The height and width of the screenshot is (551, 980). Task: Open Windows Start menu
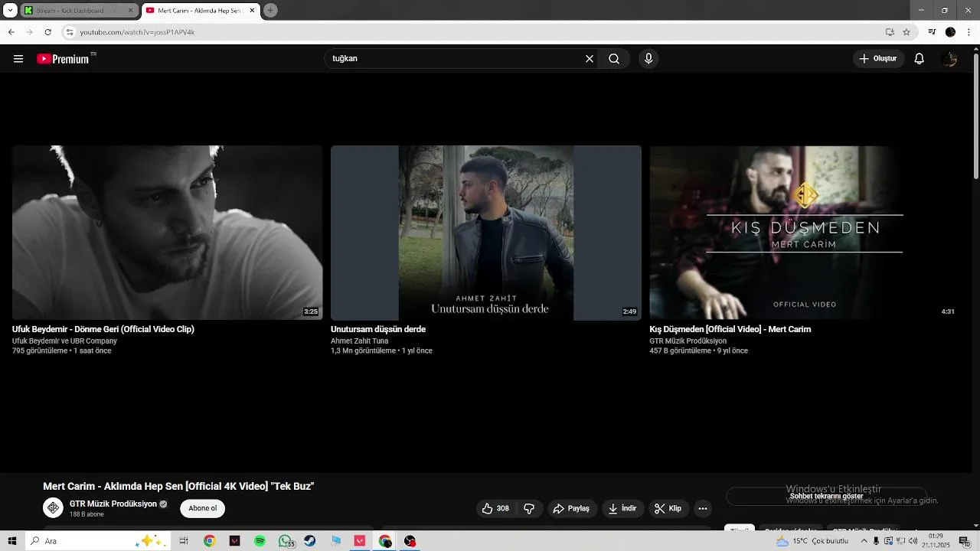click(12, 541)
